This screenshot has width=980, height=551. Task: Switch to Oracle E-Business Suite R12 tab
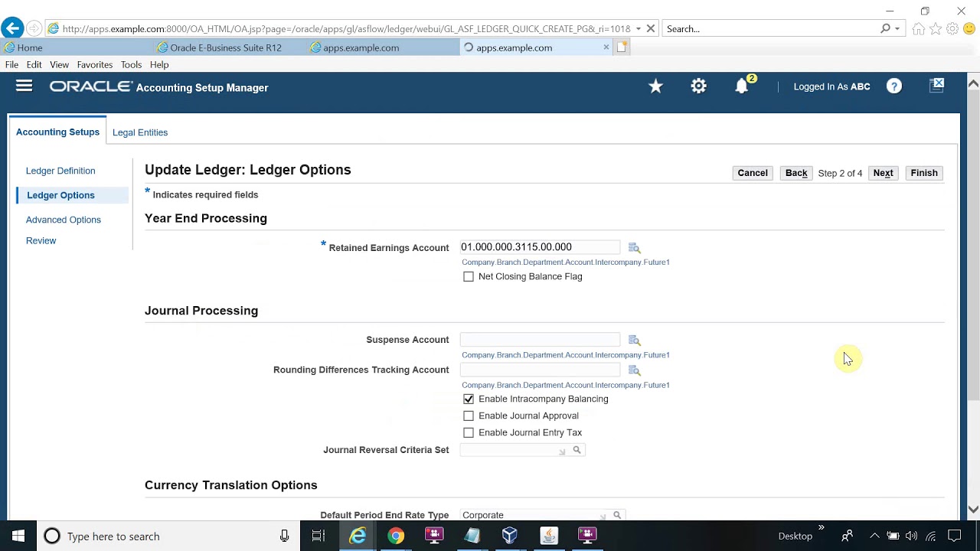[230, 47]
